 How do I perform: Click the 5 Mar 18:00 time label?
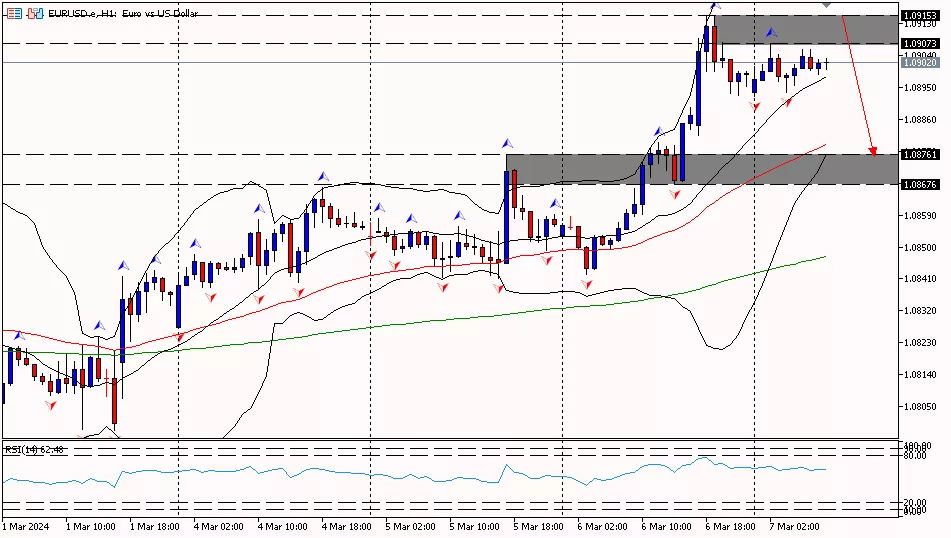click(539, 526)
